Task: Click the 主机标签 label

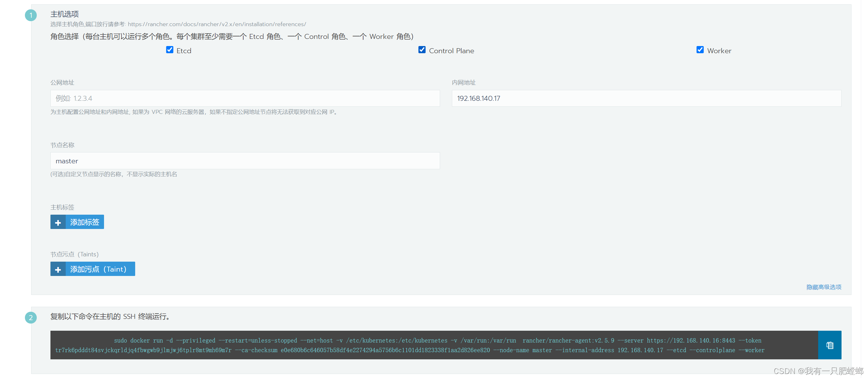Action: click(62, 207)
